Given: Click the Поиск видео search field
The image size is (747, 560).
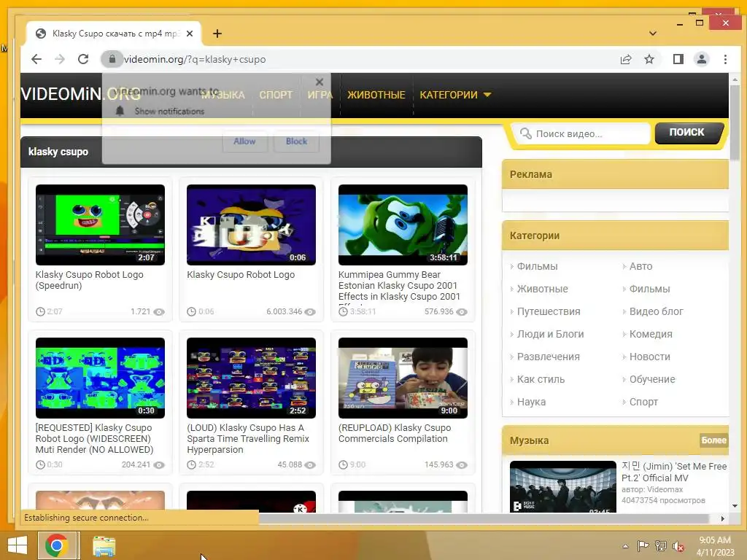Looking at the screenshot, I should coord(580,134).
